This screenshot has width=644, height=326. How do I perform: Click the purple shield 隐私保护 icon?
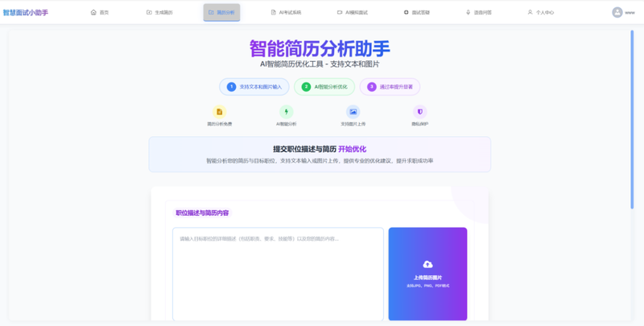click(419, 112)
